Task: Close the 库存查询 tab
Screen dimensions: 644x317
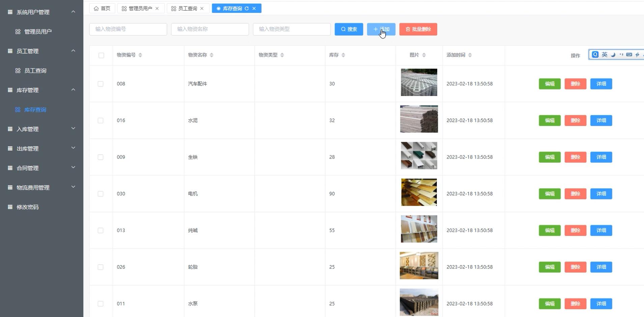Action: pyautogui.click(x=254, y=8)
